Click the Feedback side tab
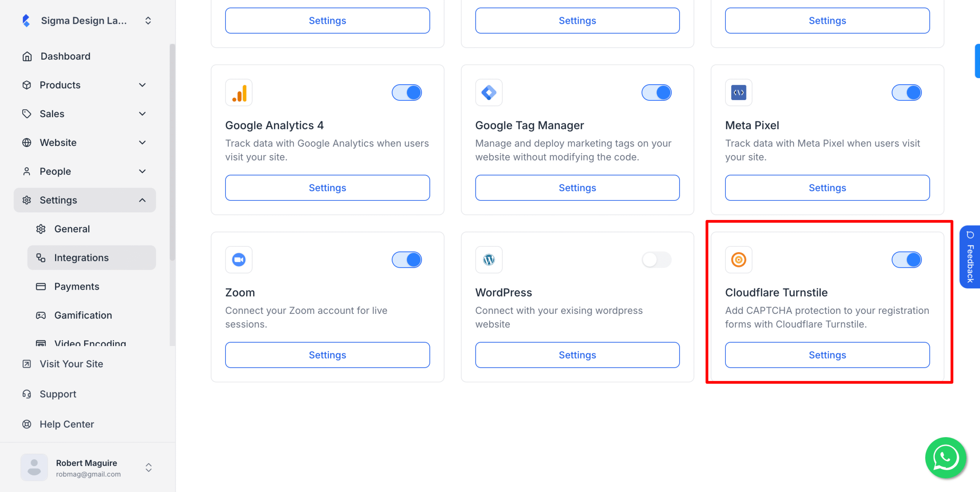Viewport: 980px width, 492px height. click(x=970, y=257)
